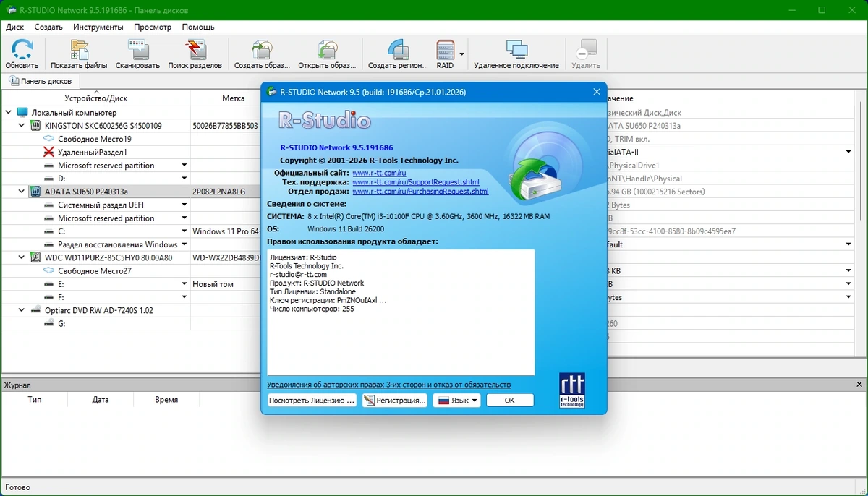Click the license info text box
868x496 pixels.
point(401,312)
